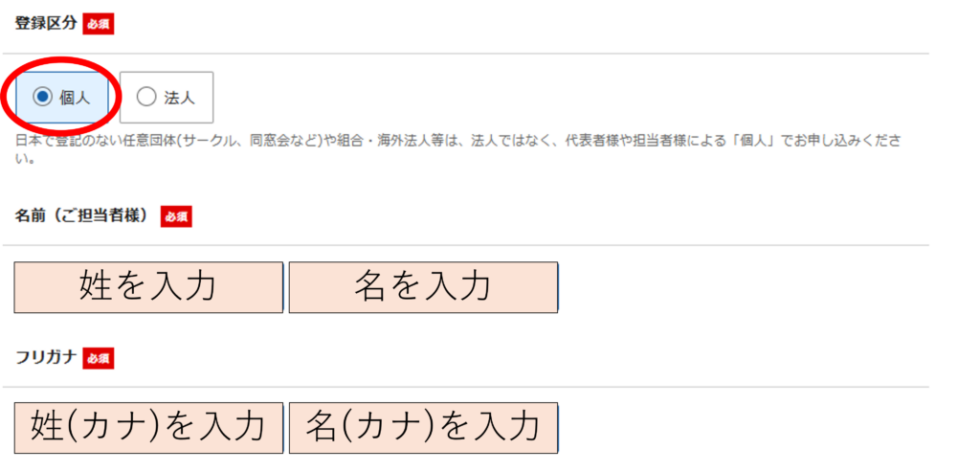Click the 登録区分 section heading

tap(46, 24)
